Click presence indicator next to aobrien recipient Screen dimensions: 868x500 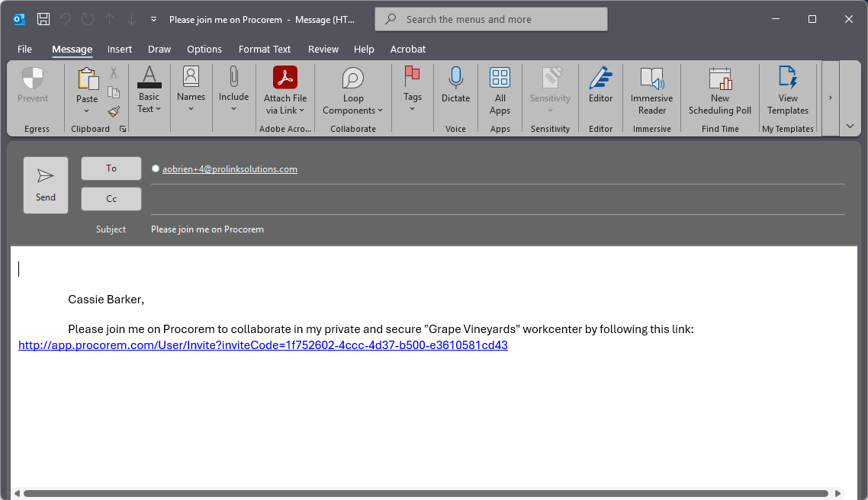156,168
